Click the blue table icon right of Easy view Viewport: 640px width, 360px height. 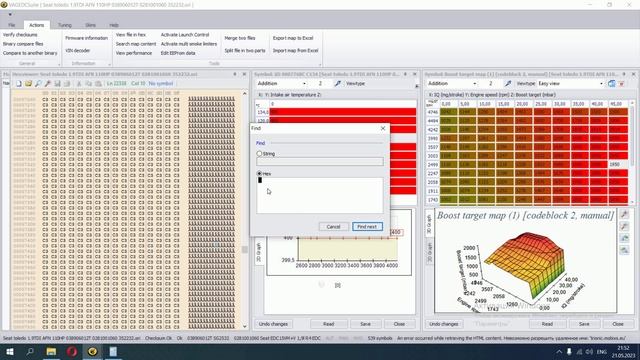pyautogui.click(x=611, y=83)
